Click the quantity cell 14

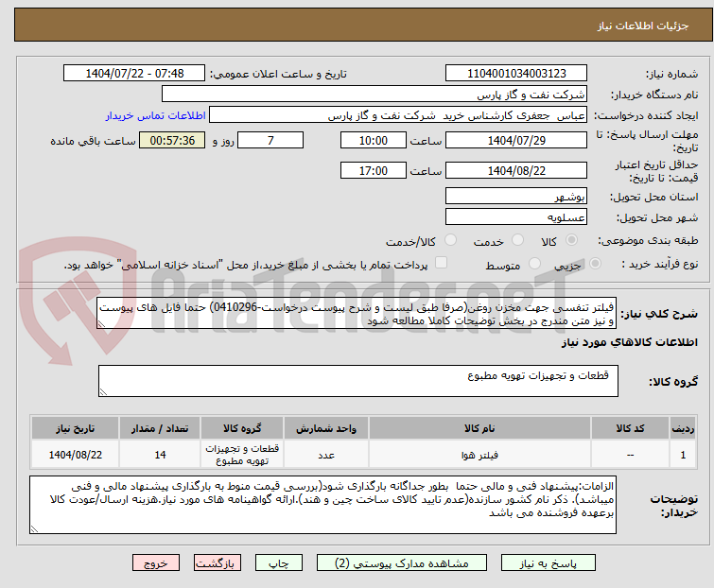tap(160, 455)
